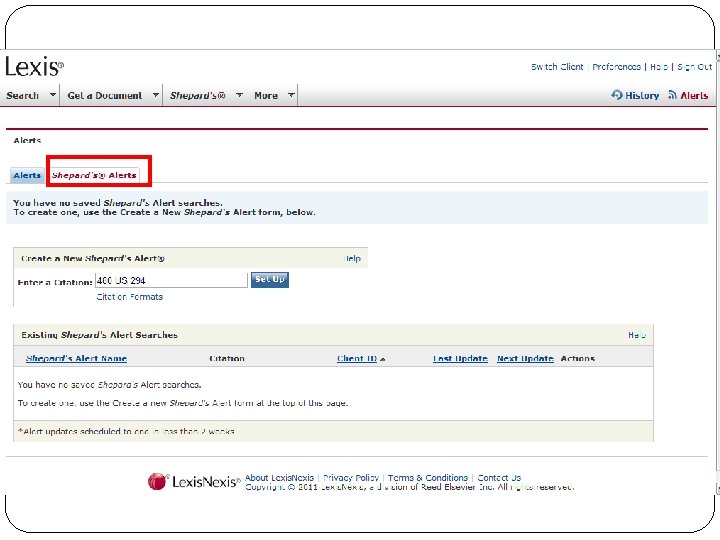Click the Alerts feed icon
This screenshot has width=720, height=540.
coord(673,95)
